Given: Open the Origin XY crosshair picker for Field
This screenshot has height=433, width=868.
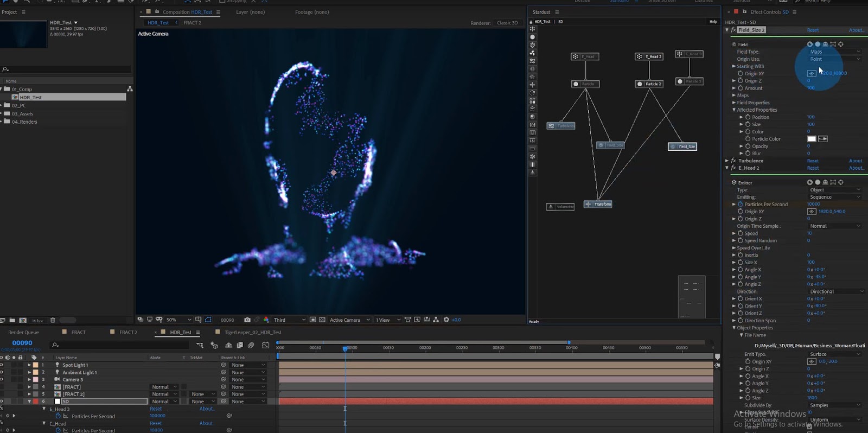Looking at the screenshot, I should click(x=812, y=73).
